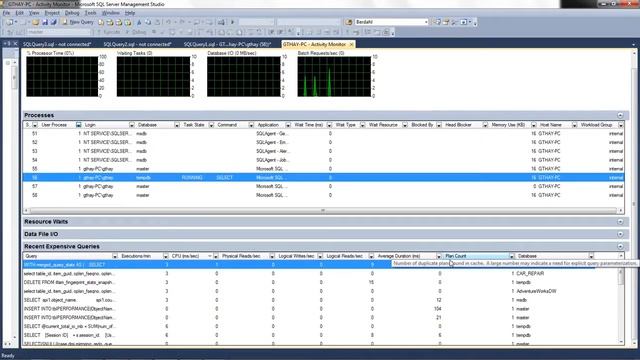Click the New Query toolbar button
The width and height of the screenshot is (640, 360).
pos(78,22)
